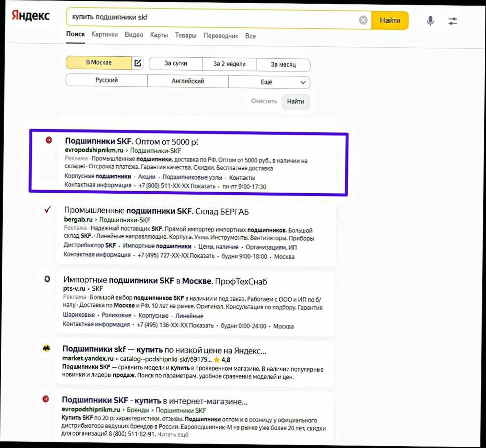
Task: Open SKF breadcrumb next to pts-v.ru
Action: 98,288
